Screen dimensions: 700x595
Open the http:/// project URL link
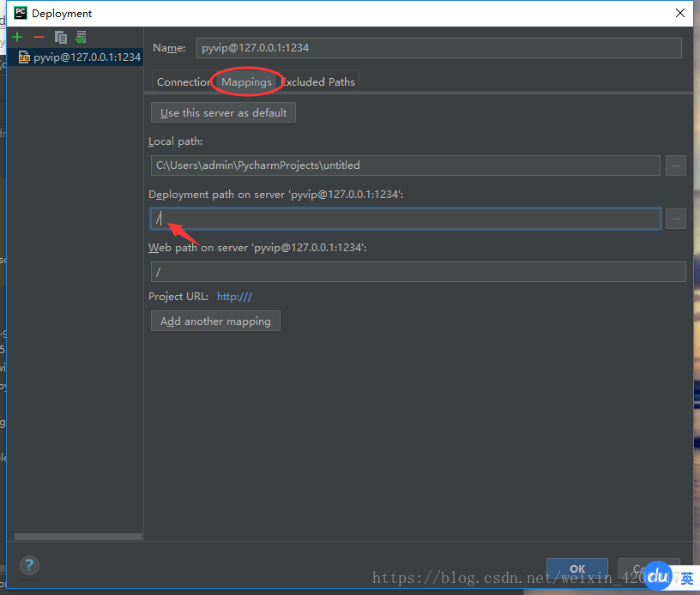(x=234, y=297)
